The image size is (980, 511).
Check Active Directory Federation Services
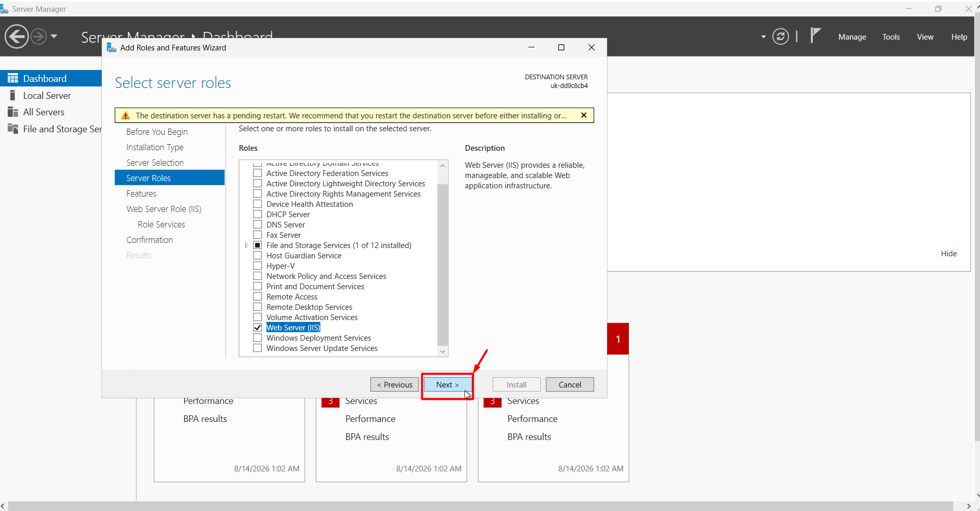pyautogui.click(x=258, y=173)
